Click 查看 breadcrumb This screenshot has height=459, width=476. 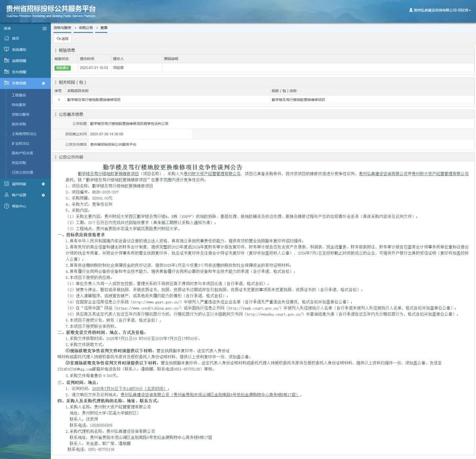click(104, 28)
